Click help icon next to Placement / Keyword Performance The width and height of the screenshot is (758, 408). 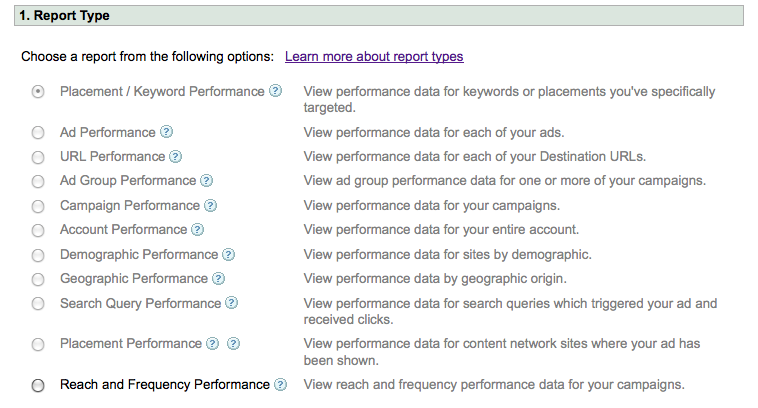pyautogui.click(x=274, y=92)
